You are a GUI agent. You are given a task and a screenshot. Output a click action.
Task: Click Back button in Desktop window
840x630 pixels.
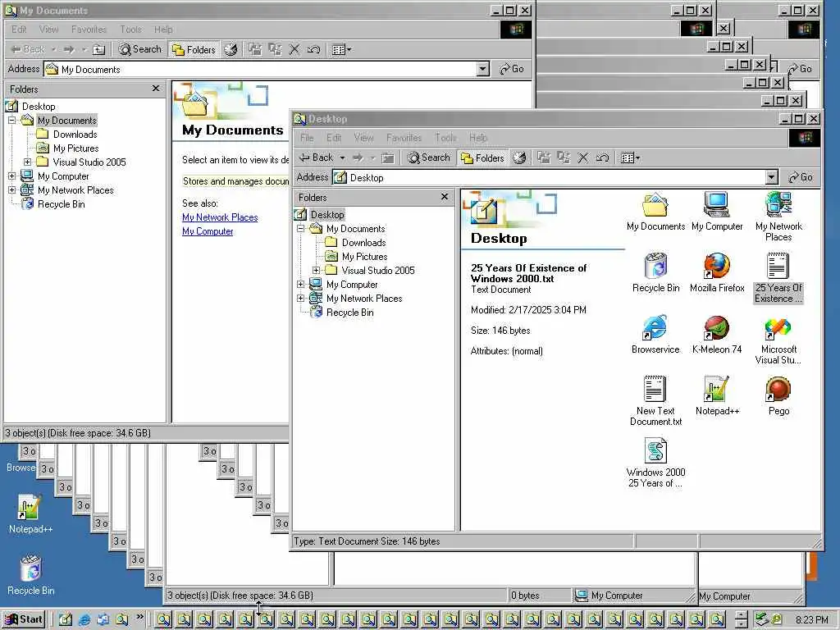(317, 157)
